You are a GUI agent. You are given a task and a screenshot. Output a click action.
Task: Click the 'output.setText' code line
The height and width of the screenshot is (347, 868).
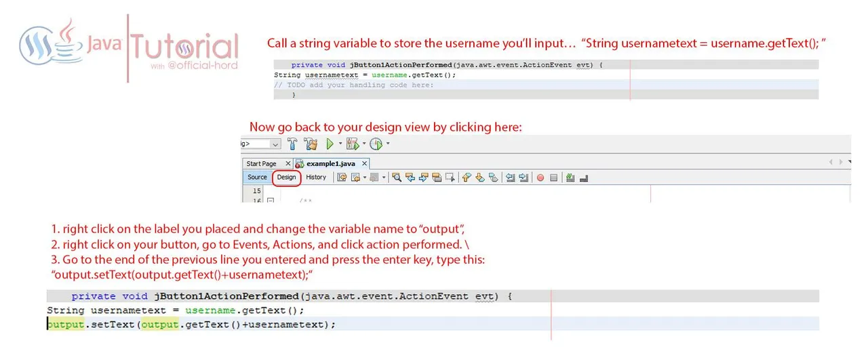[192, 325]
